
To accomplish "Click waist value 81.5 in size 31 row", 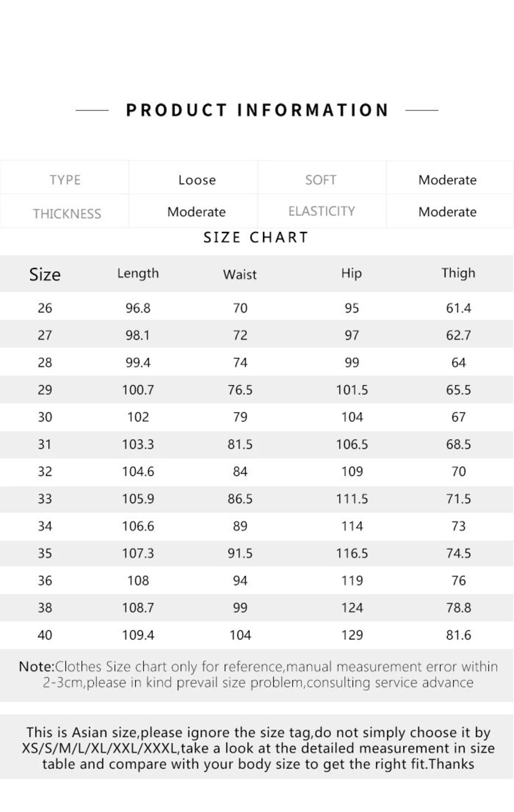I will (240, 445).
